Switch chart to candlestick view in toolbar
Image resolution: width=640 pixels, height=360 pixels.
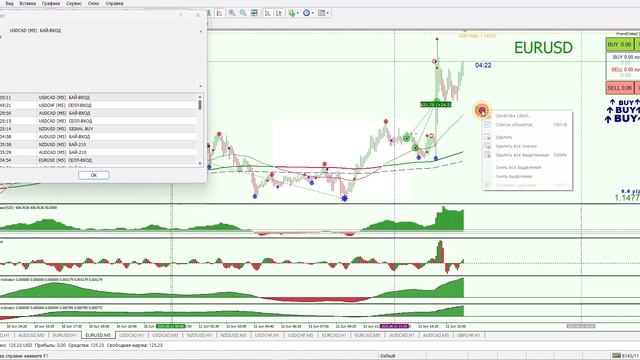coord(209,13)
